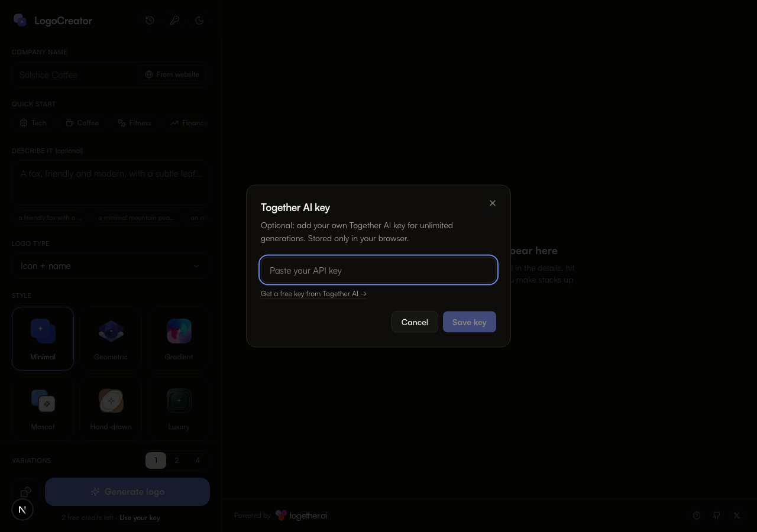This screenshot has height=532, width=757.
Task: Click the logo description text area
Action: tap(111, 183)
